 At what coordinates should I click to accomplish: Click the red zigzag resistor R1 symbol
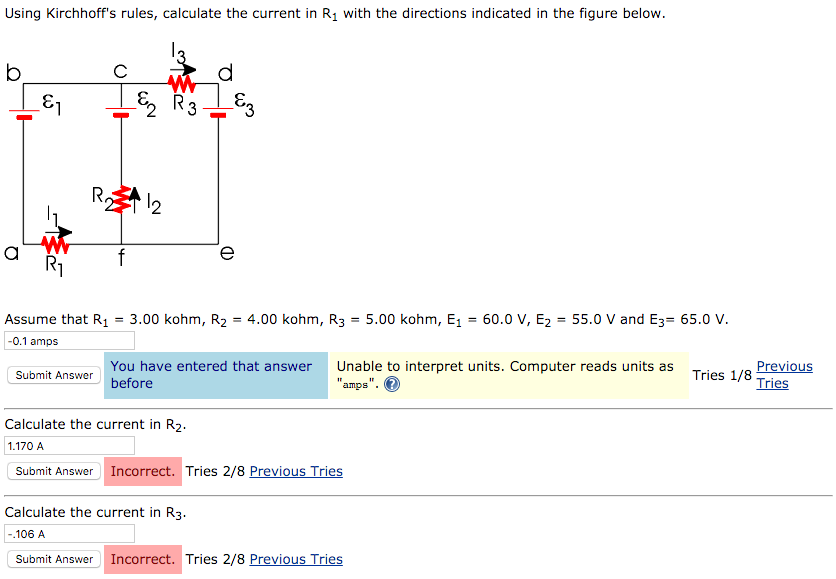click(53, 243)
